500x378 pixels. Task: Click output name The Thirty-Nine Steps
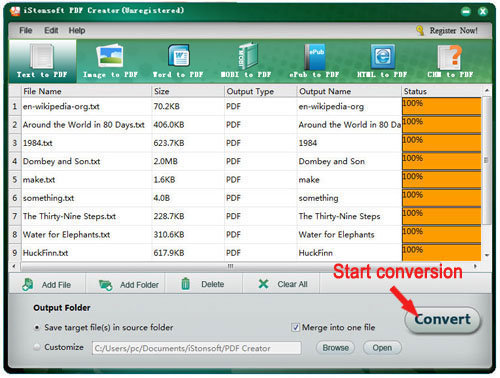[x=339, y=217]
